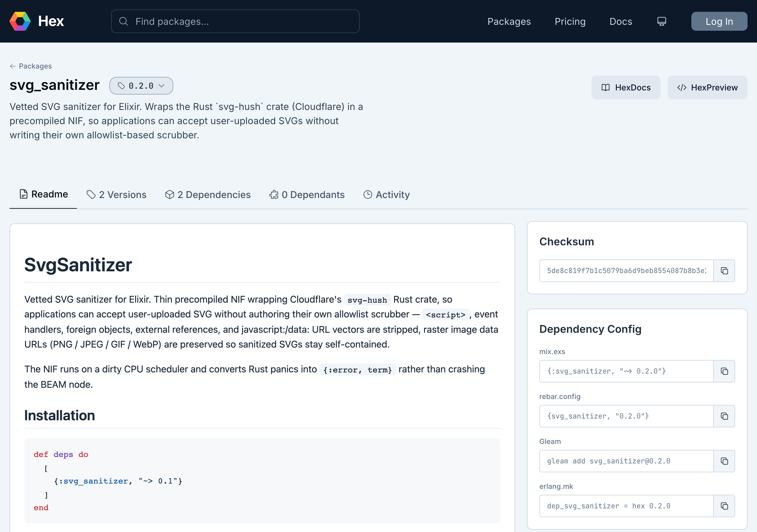Click the mix.exs config field
Viewport: 757px width, 532px height.
pyautogui.click(x=626, y=371)
